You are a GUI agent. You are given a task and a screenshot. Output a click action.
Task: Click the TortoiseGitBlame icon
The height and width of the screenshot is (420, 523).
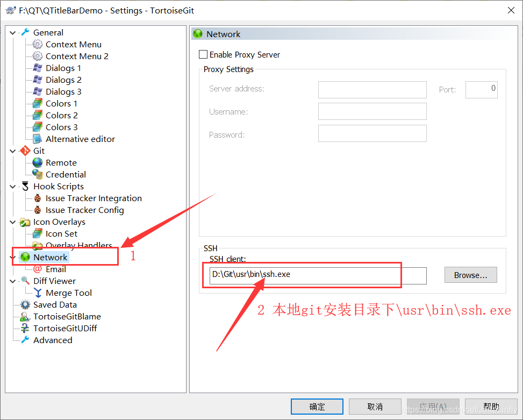[x=25, y=316]
